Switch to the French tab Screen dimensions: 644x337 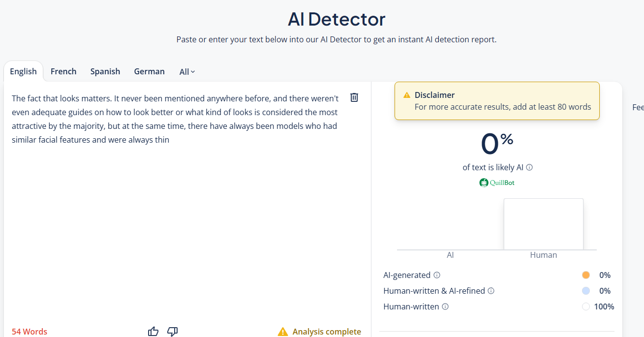[63, 71]
